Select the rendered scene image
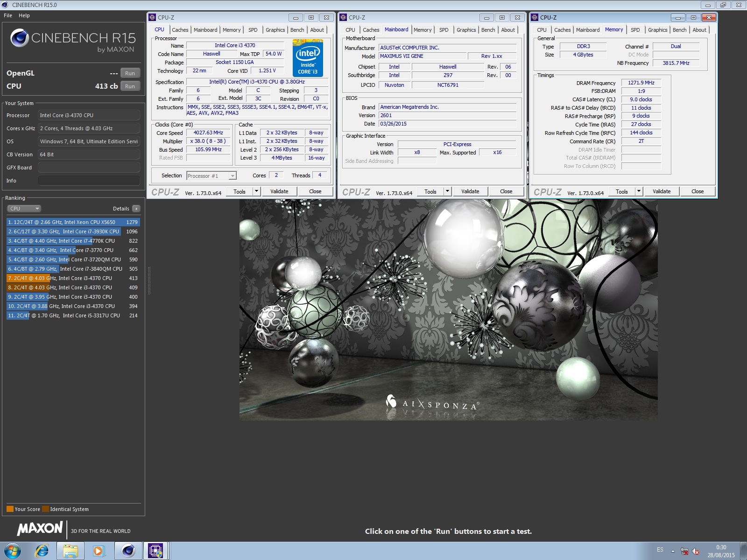 tap(448, 309)
